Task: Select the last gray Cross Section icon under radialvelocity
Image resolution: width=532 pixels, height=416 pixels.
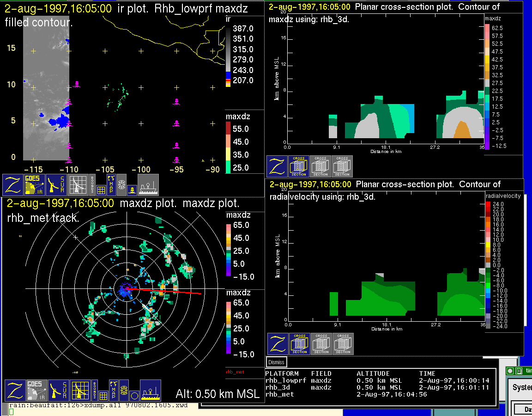Action: point(343,344)
